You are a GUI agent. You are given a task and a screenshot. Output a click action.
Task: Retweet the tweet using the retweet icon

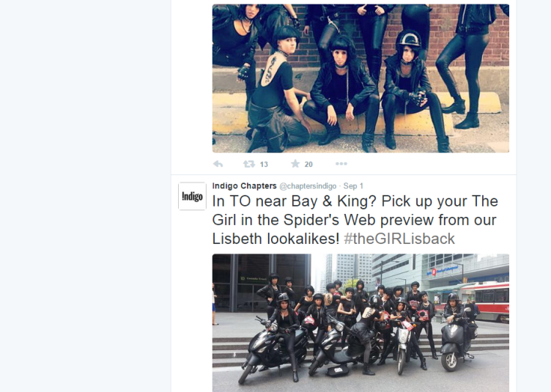249,164
